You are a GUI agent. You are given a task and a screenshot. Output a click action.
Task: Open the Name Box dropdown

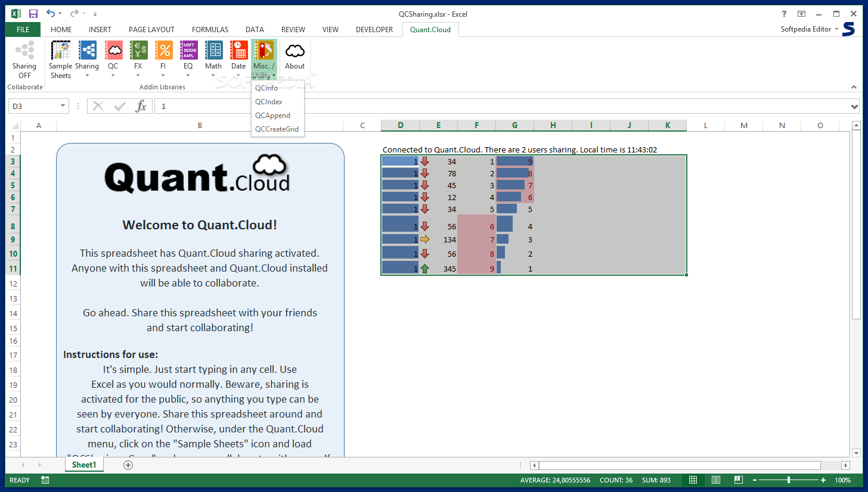(x=63, y=106)
